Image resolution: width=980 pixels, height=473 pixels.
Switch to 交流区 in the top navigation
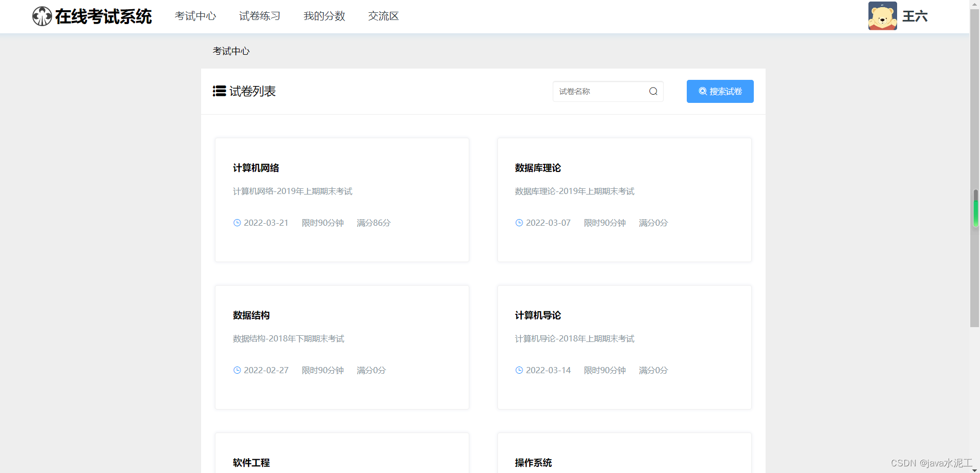point(383,16)
